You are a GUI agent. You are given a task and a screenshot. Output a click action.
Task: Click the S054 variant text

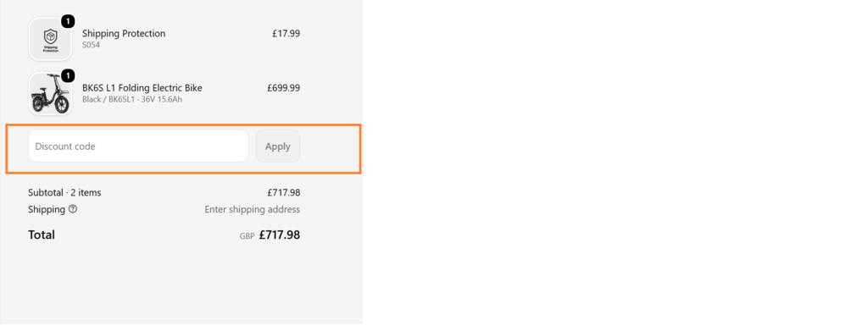[x=91, y=45]
